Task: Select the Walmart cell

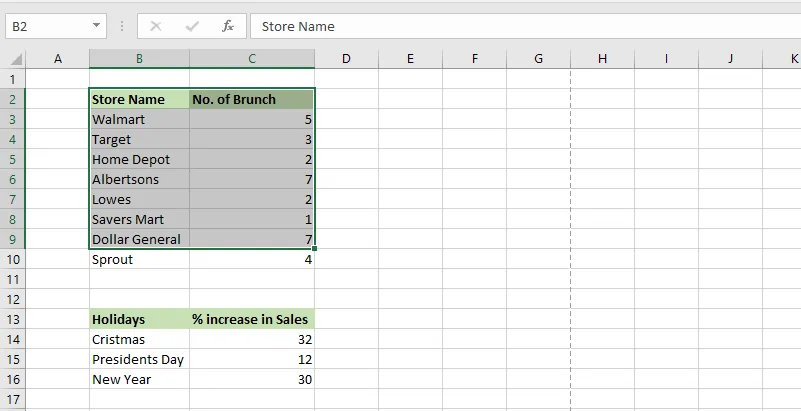Action: coord(139,119)
